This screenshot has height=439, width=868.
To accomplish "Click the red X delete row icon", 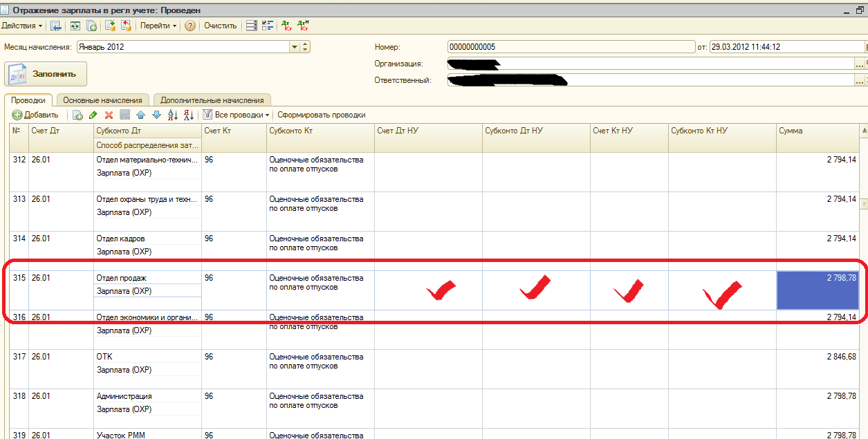I will click(109, 115).
